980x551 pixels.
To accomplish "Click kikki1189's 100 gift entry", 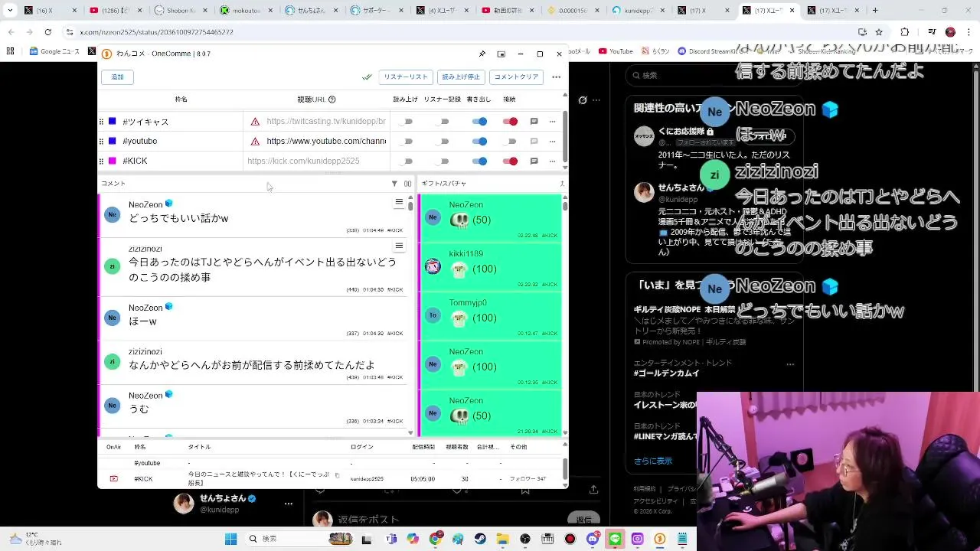I will (x=492, y=267).
